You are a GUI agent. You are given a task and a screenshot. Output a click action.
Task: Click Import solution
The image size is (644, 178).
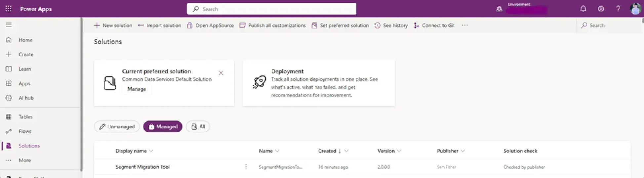point(160,25)
